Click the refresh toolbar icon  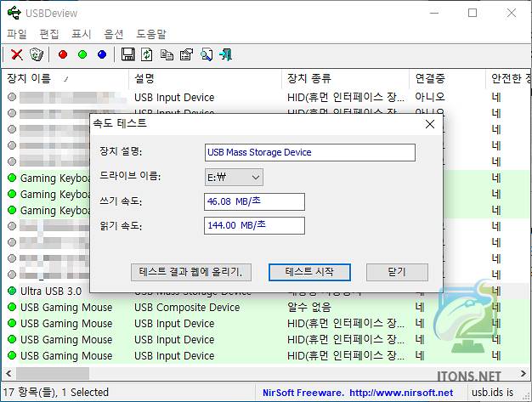coord(147,54)
